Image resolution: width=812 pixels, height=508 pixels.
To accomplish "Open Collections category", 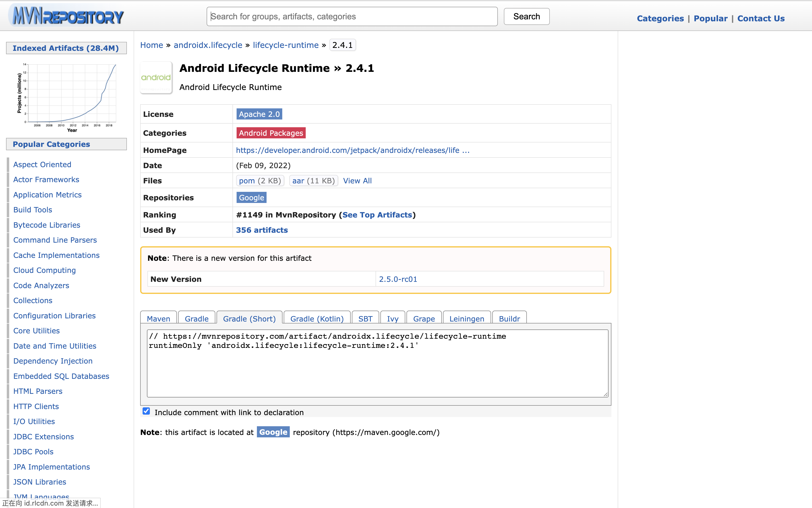I will (x=33, y=300).
